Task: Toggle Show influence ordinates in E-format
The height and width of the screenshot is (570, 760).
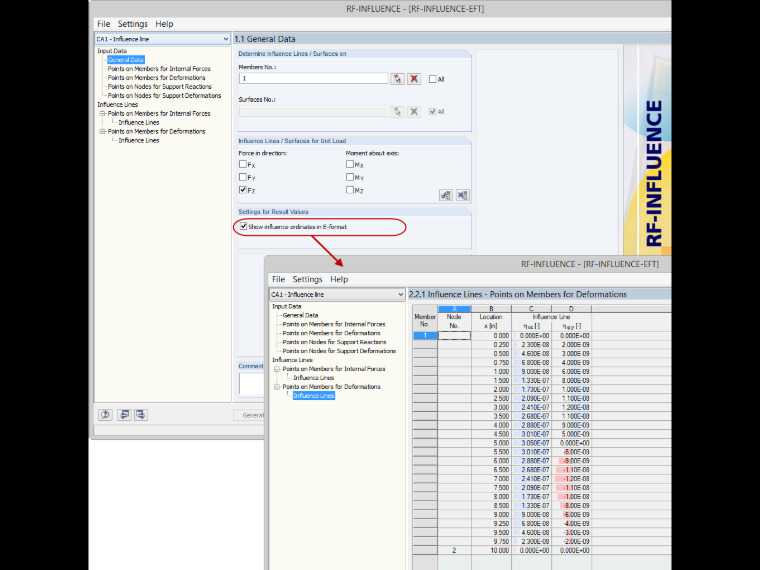Action: click(243, 226)
